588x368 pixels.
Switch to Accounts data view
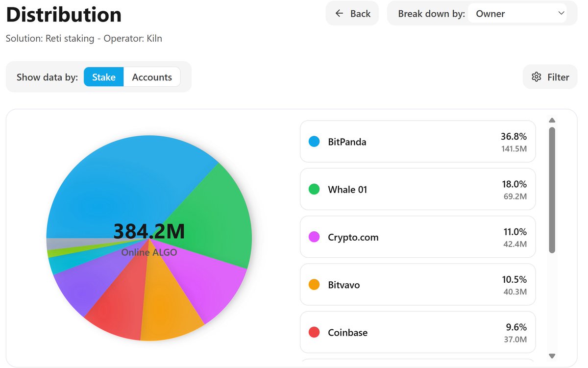tap(152, 77)
